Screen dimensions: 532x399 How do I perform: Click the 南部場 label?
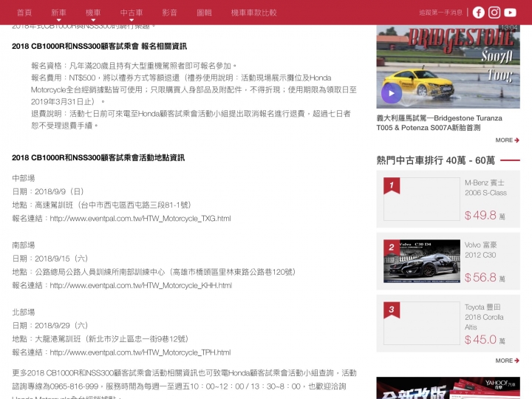click(24, 245)
